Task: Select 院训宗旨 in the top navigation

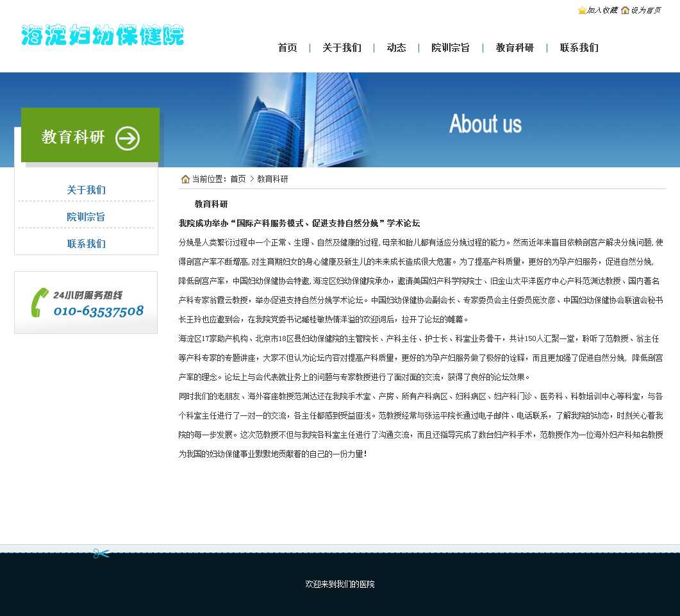Action: 450,48
